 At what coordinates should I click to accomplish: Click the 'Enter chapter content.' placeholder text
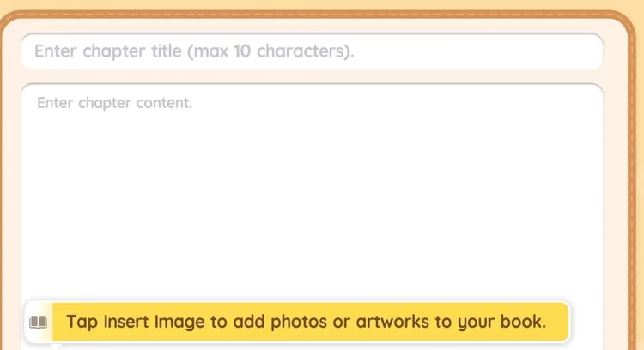tap(115, 103)
